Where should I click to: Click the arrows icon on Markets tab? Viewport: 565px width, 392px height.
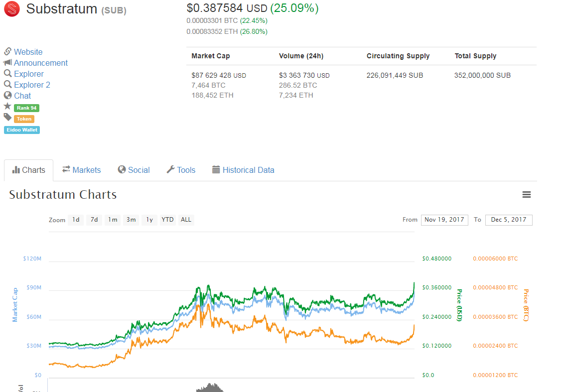point(66,169)
